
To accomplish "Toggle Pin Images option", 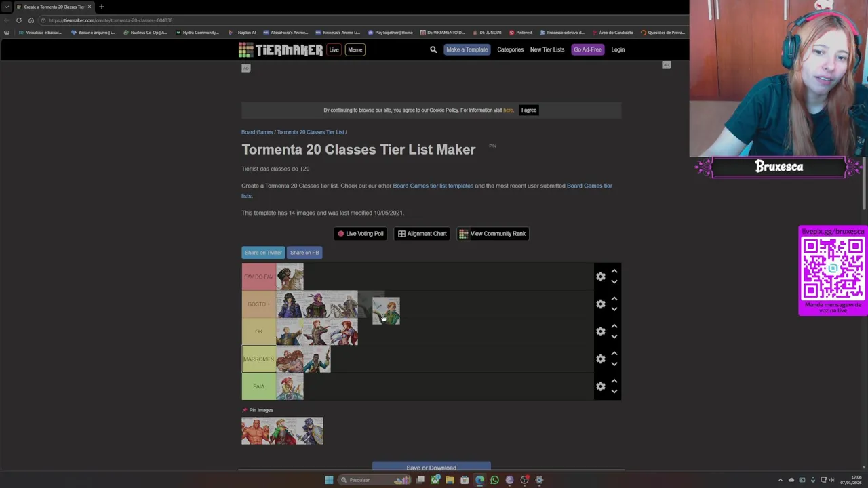I will pos(258,410).
